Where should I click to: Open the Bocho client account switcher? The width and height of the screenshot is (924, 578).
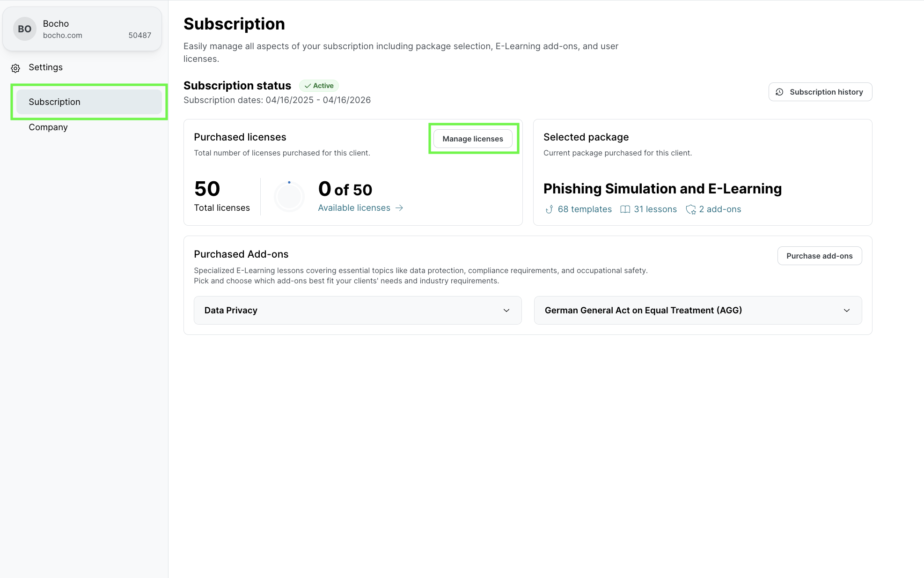[x=82, y=29]
